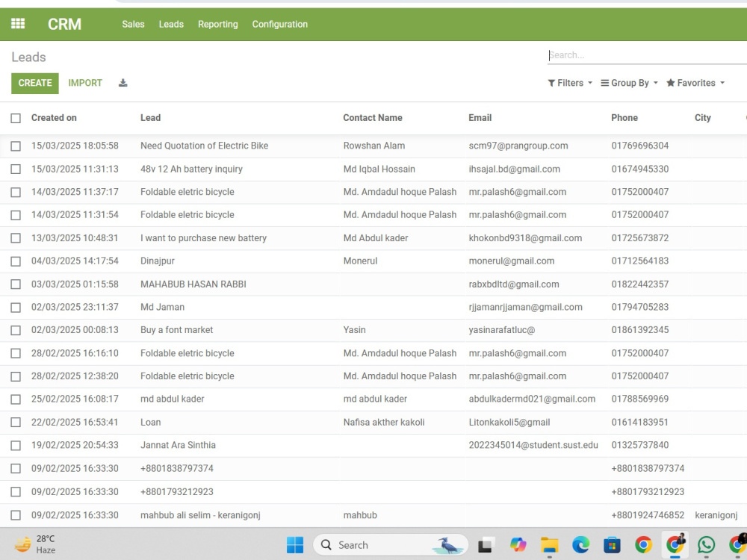The width and height of the screenshot is (747, 560).
Task: Launch Copilot from the taskbar
Action: pos(518,545)
